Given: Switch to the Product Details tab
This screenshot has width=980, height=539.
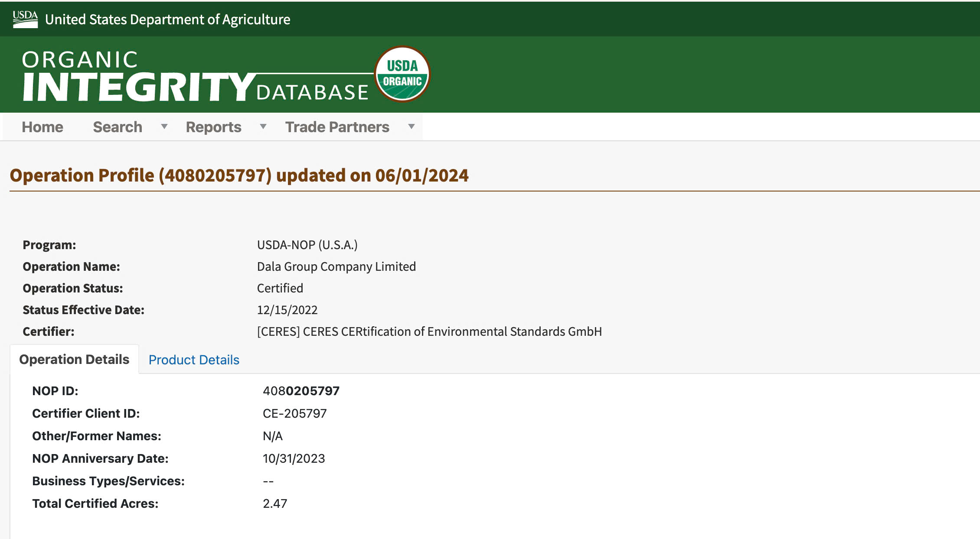Looking at the screenshot, I should pyautogui.click(x=194, y=360).
